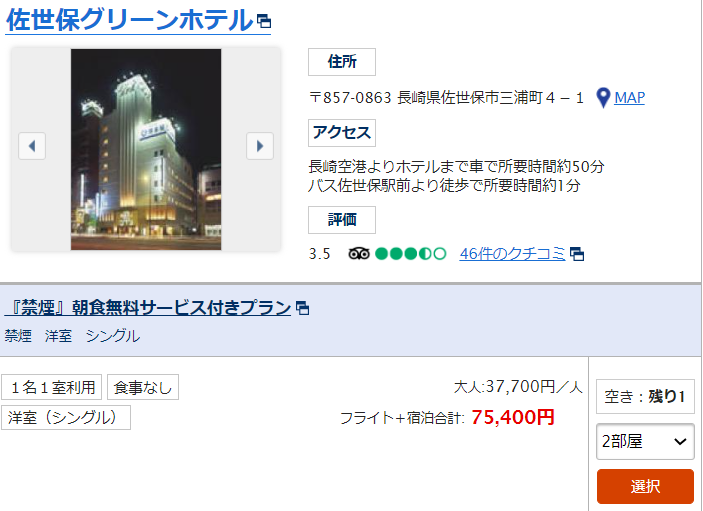
Task: Click the map pin icon by the address
Action: [603, 97]
